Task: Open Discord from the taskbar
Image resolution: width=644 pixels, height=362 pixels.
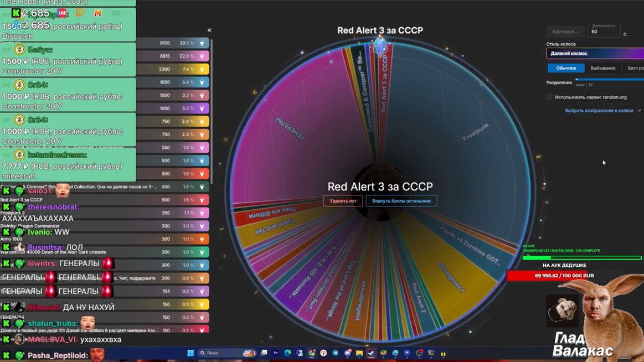Action: (347, 353)
